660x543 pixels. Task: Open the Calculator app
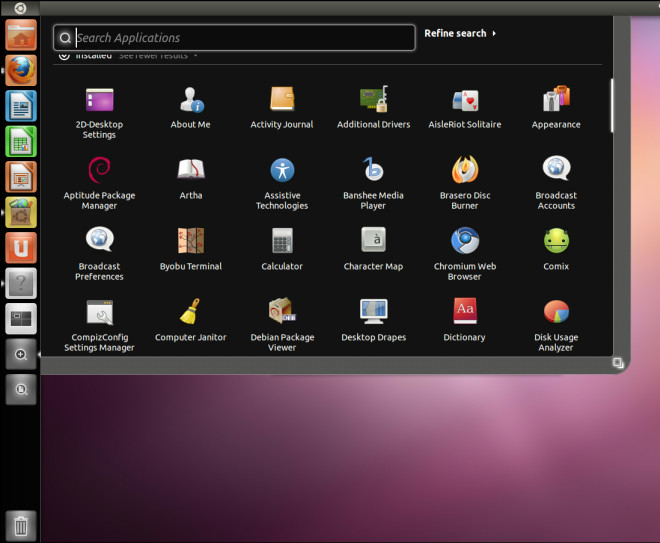[282, 249]
